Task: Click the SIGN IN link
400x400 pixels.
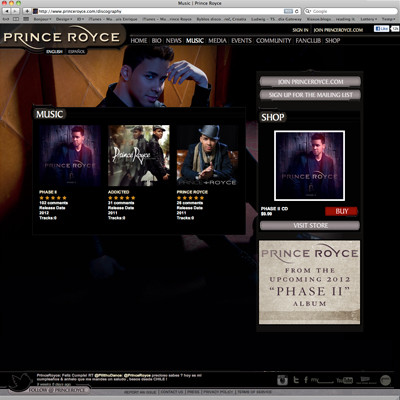Action: click(x=300, y=30)
